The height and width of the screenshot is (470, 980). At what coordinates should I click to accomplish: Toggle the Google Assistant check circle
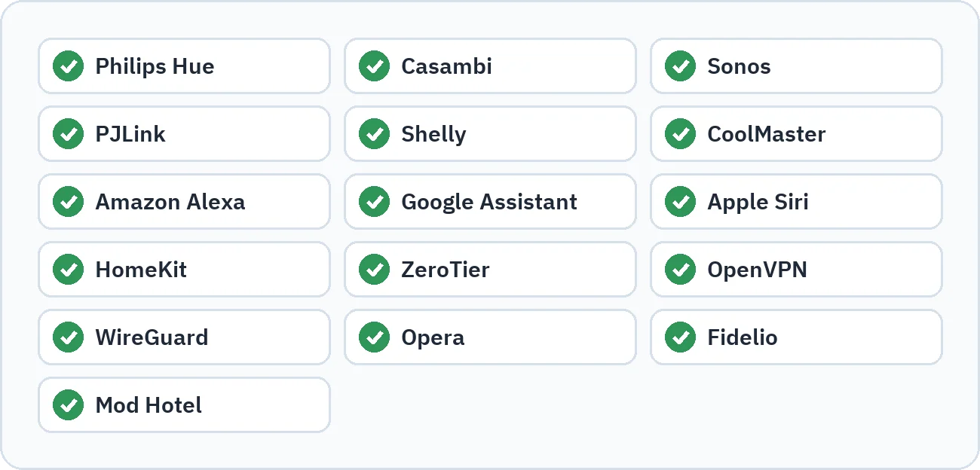(x=375, y=202)
